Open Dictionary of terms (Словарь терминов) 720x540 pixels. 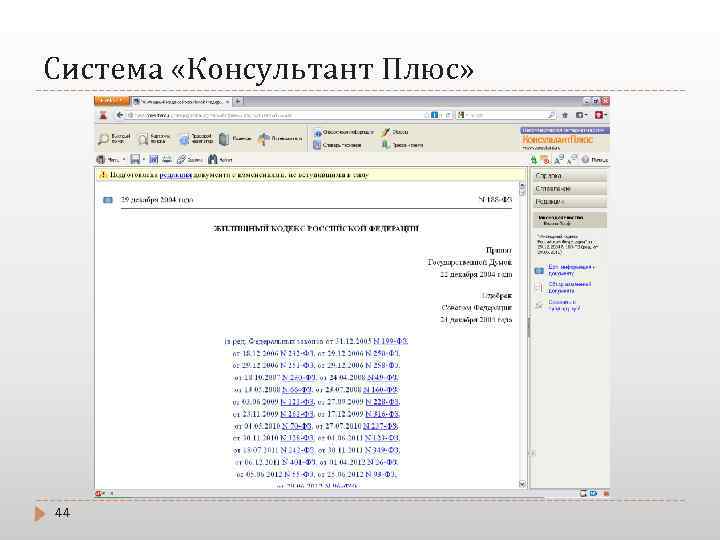(x=338, y=145)
